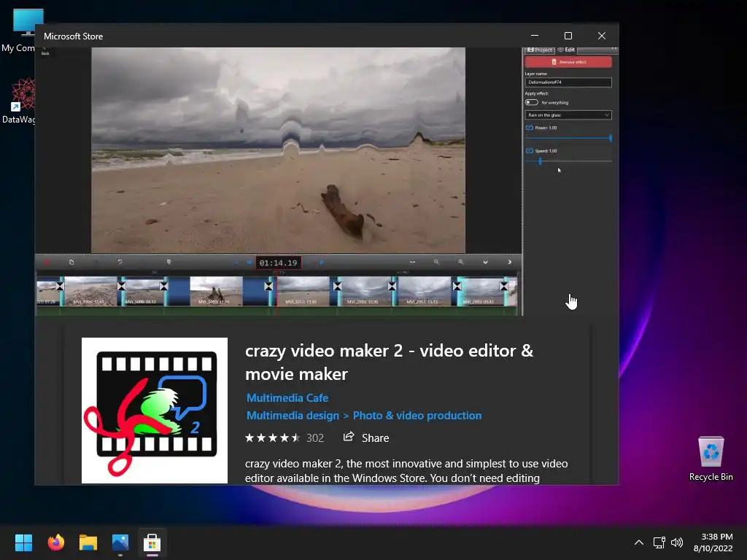Viewport: 747px width, 560px height.
Task: Select the Recycle Bin desktop icon
Action: coord(711,458)
